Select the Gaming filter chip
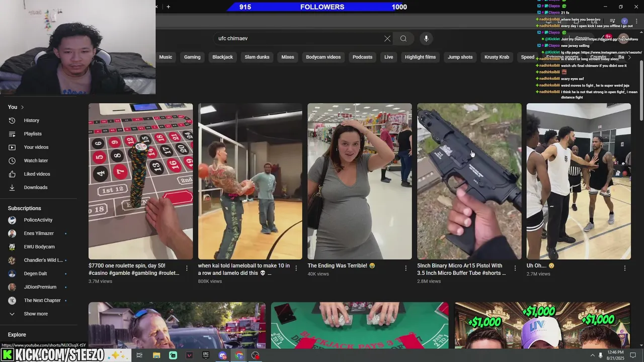Image resolution: width=644 pixels, height=362 pixels. [192, 57]
